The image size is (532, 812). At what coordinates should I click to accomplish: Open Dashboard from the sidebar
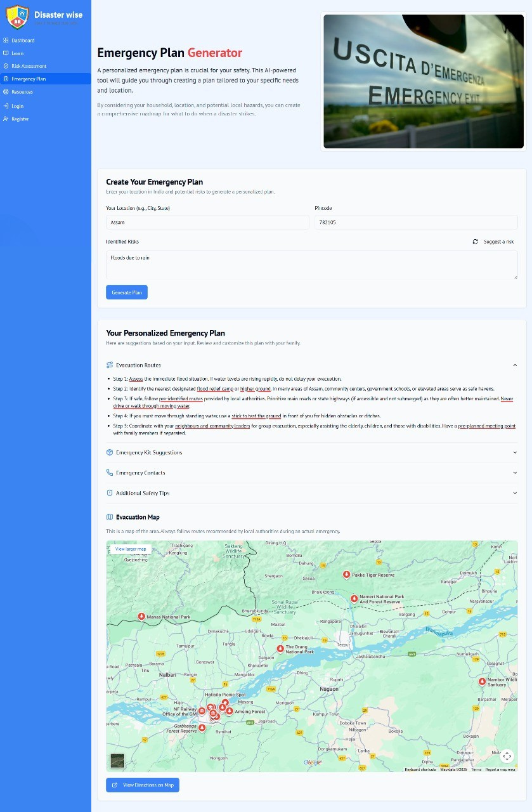(46, 41)
